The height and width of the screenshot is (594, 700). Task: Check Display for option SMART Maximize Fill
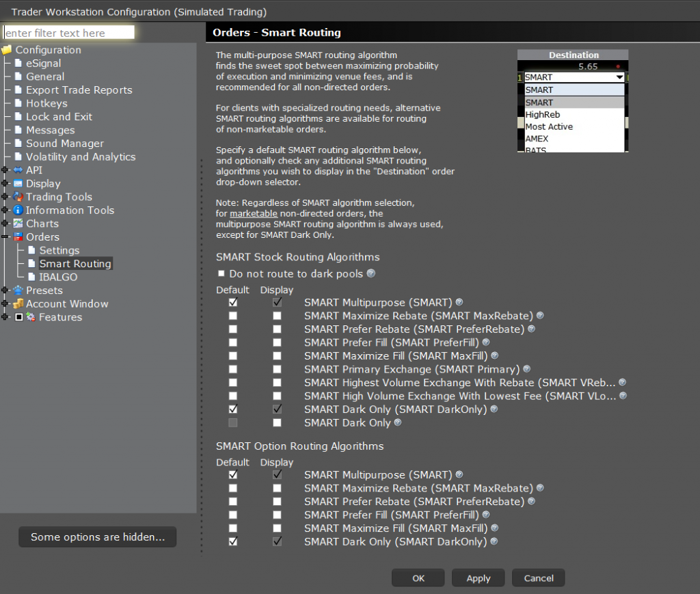[x=278, y=528]
